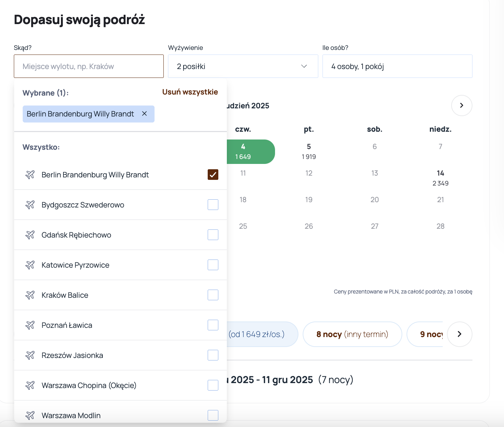Pick December 5 priced at 1 919
Screen dimensions: 504x427
coord(309,152)
